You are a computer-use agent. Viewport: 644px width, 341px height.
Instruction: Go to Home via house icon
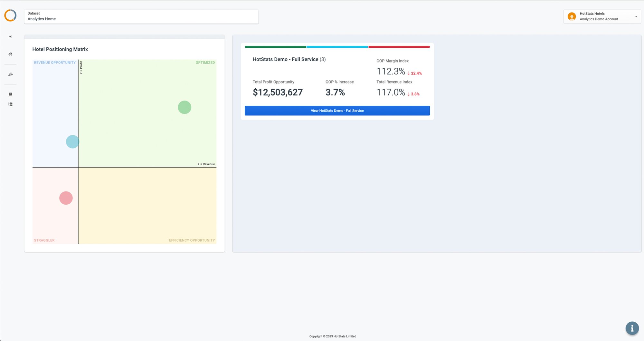pyautogui.click(x=10, y=54)
